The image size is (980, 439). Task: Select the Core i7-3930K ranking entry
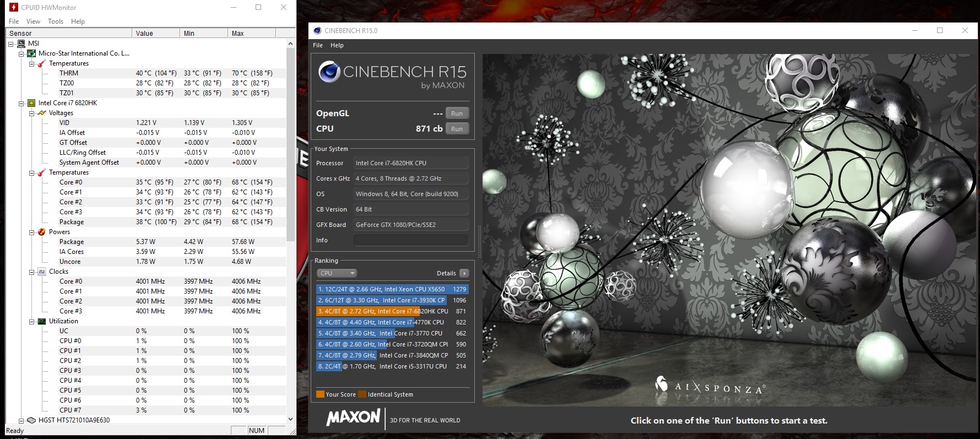(392, 300)
